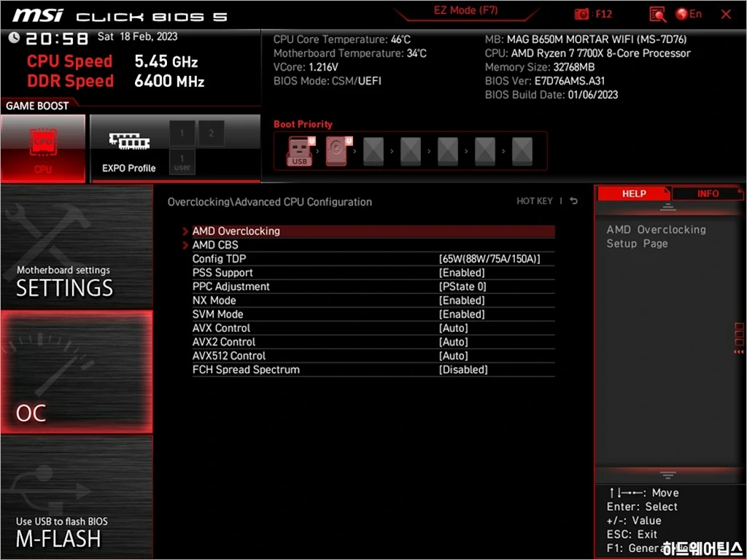Screen dimensions: 747x560
Task: Select the EXPO user profile 1 button
Action: coord(182,162)
